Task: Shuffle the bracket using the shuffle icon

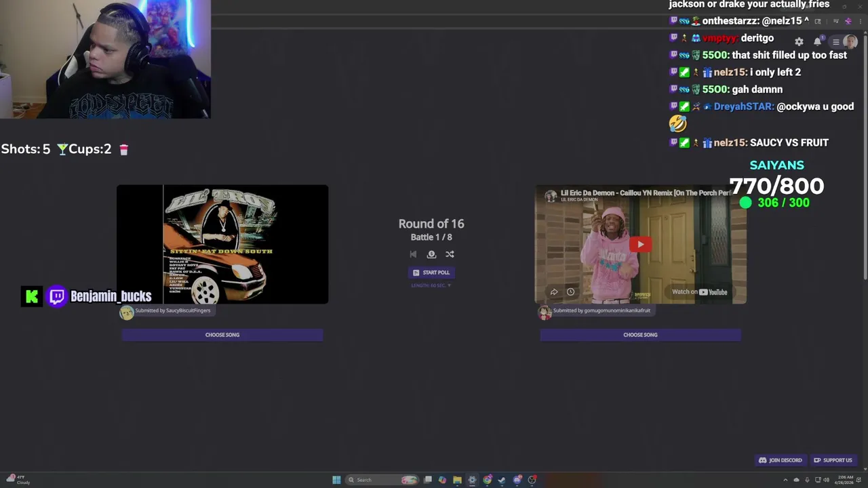Action: 450,254
